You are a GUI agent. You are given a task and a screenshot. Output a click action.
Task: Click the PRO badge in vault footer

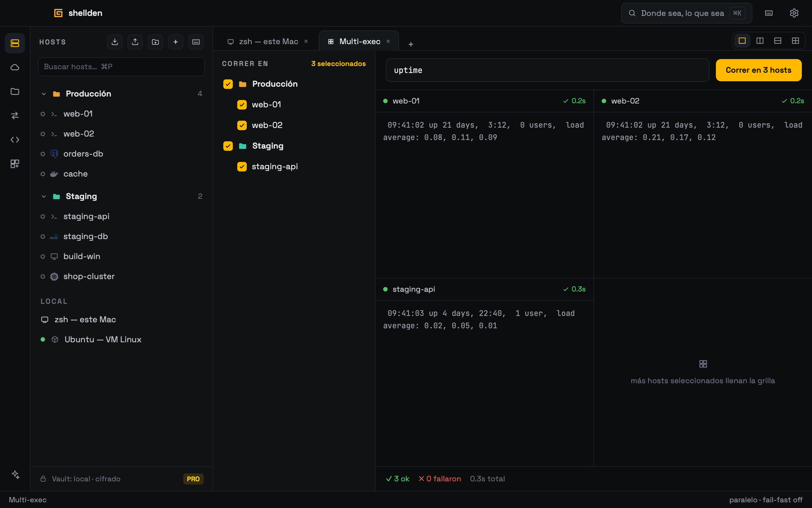193,479
